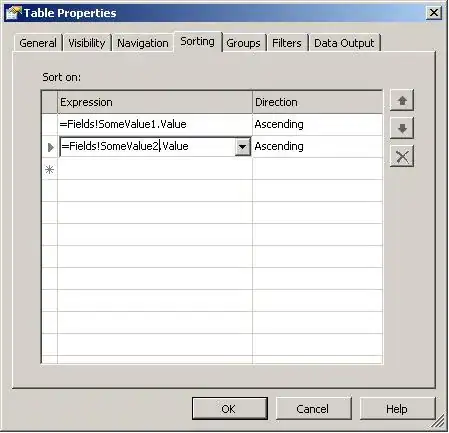449x433 pixels.
Task: Click the Cancel button
Action: click(x=313, y=408)
